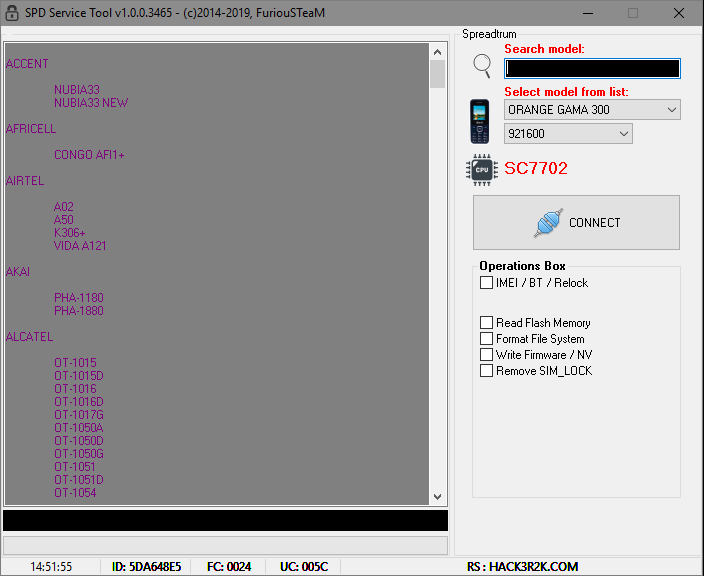Close the SPD Service Tool window

679,13
